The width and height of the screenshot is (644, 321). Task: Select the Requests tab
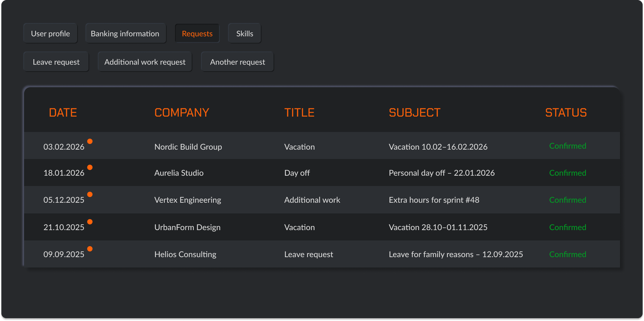(197, 33)
